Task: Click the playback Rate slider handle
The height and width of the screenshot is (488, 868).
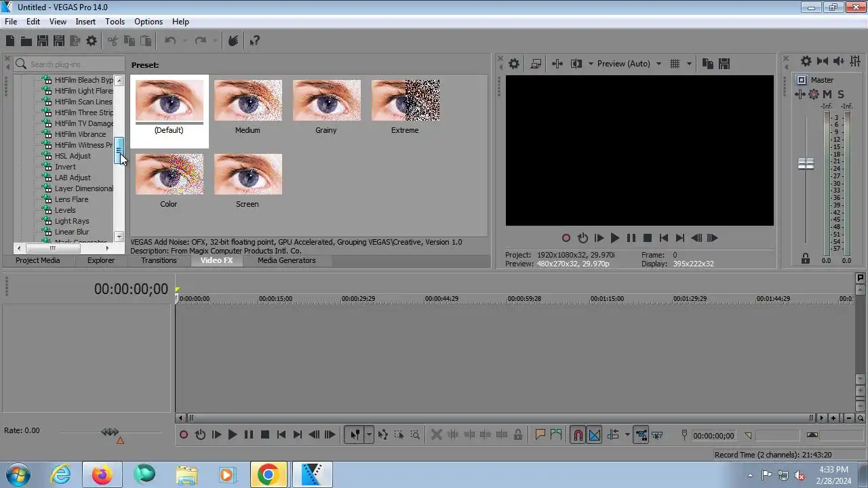Action: coord(110,432)
